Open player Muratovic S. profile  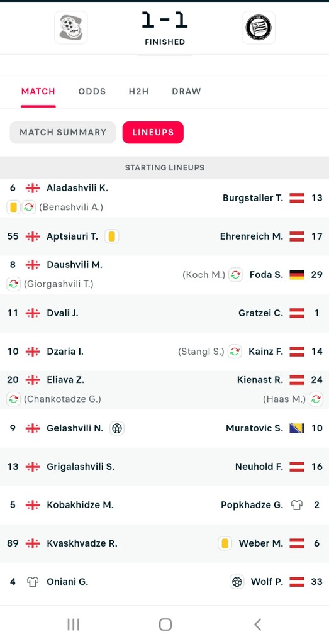click(254, 428)
